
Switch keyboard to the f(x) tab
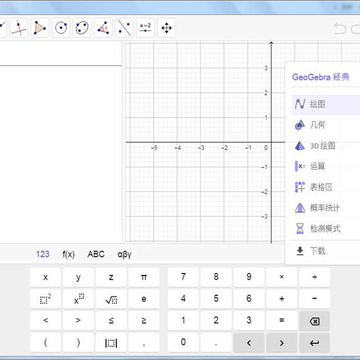coord(69,254)
